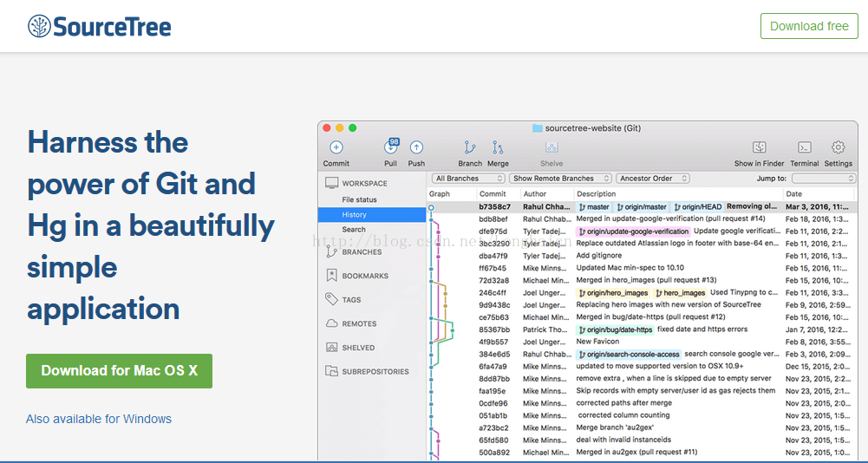Image resolution: width=868 pixels, height=463 pixels.
Task: Click the SourceTree logo
Action: (x=100, y=26)
